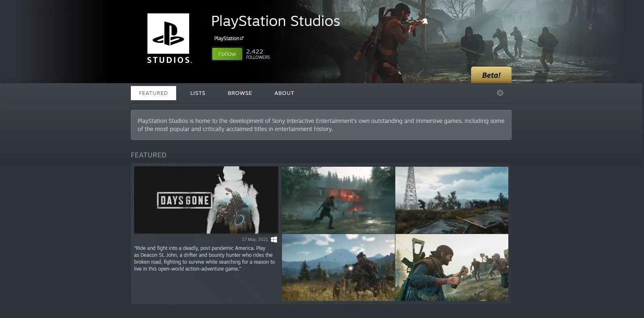Open the Days Gone capsule image

click(206, 200)
